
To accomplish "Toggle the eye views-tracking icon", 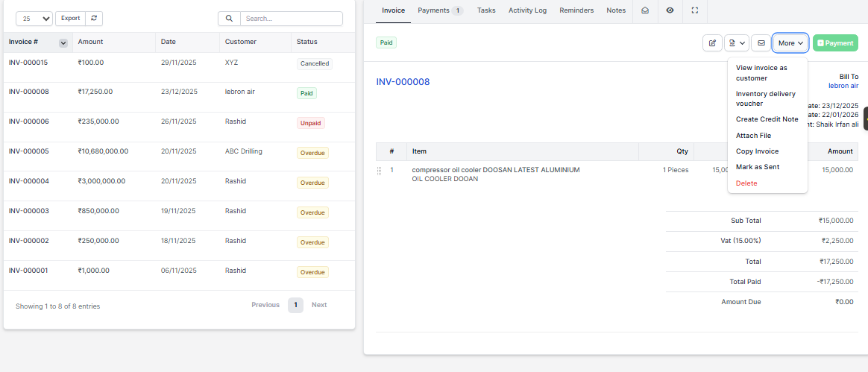I will [670, 10].
